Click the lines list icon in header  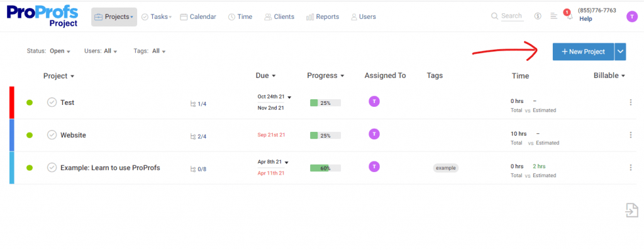coord(553,16)
